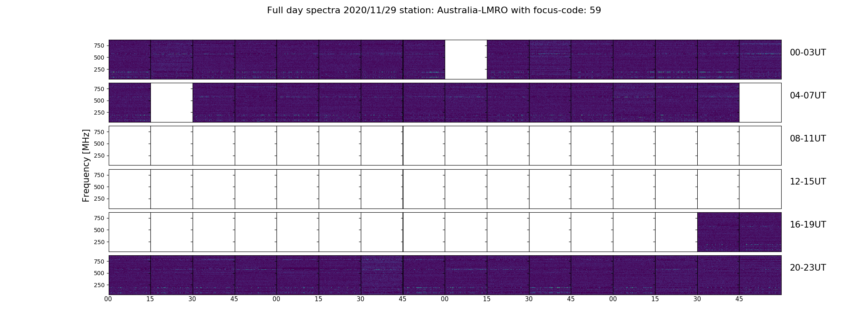Click the last spectrum segment of the 00-03UT row

[760, 60]
